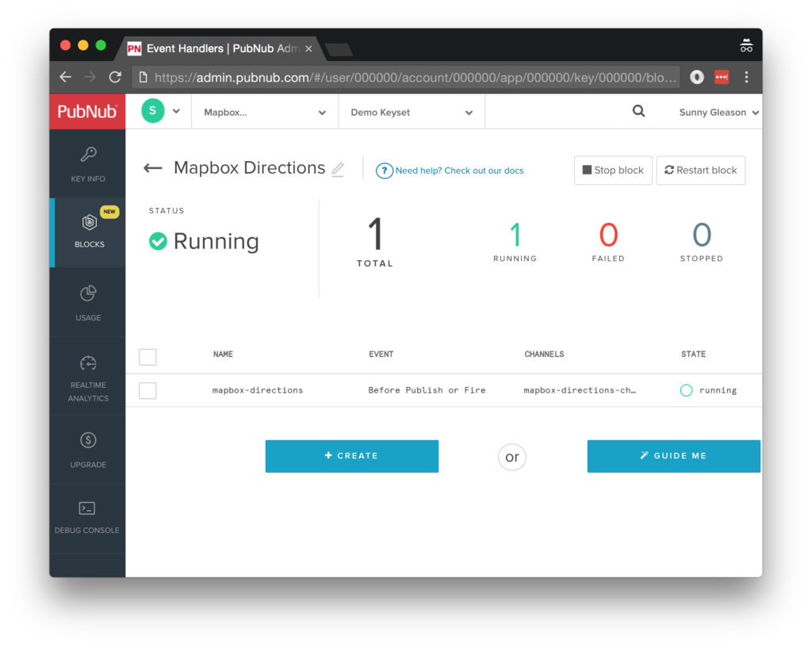Open the Demo Keyset dropdown

(411, 112)
